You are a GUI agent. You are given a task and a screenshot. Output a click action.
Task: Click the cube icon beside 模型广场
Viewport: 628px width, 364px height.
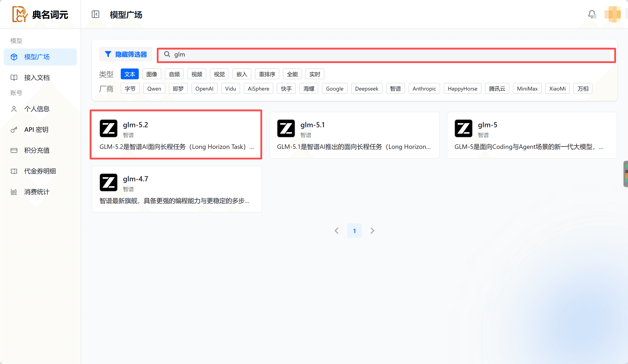(x=14, y=57)
